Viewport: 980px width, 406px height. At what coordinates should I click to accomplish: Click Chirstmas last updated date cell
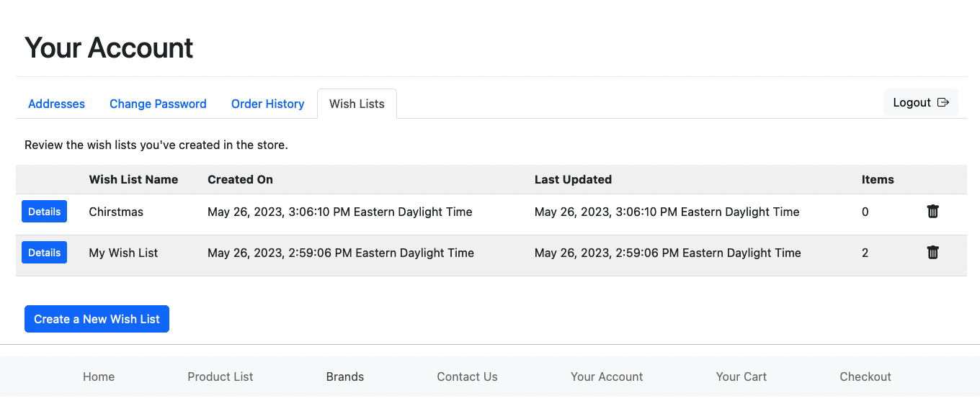pos(667,212)
